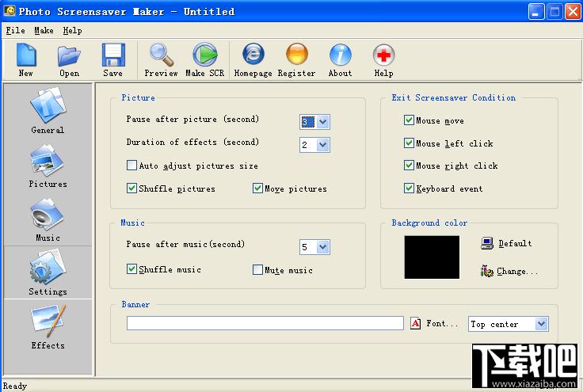The width and height of the screenshot is (583, 392).
Task: Uncheck the Mouse move exit condition
Action: (x=409, y=120)
